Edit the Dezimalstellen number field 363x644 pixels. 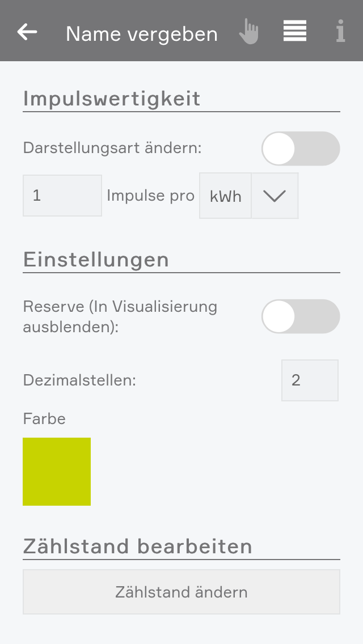(310, 380)
